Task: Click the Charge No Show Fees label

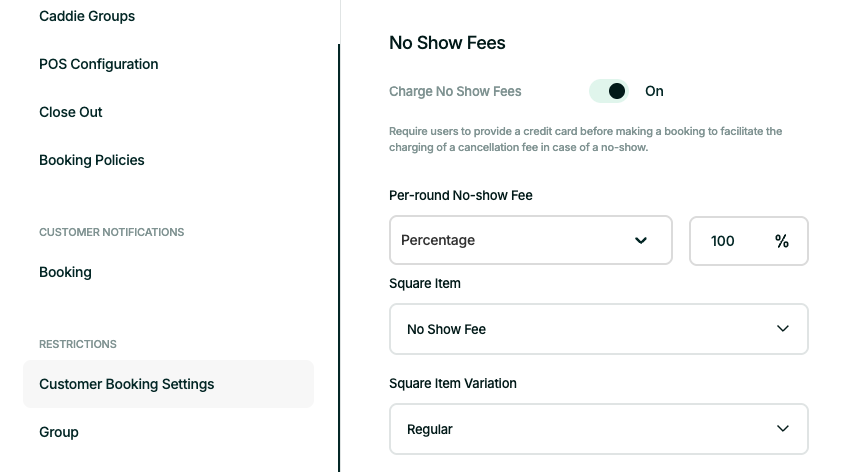Action: [x=455, y=91]
